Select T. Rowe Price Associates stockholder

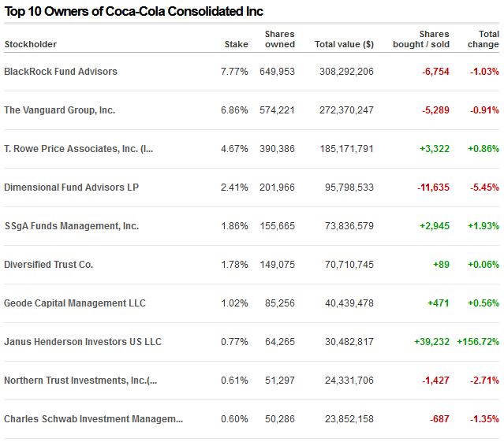point(78,149)
